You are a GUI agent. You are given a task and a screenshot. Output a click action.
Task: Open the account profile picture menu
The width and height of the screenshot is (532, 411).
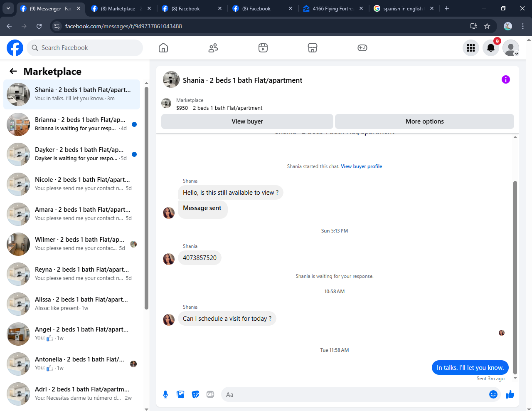pyautogui.click(x=511, y=48)
